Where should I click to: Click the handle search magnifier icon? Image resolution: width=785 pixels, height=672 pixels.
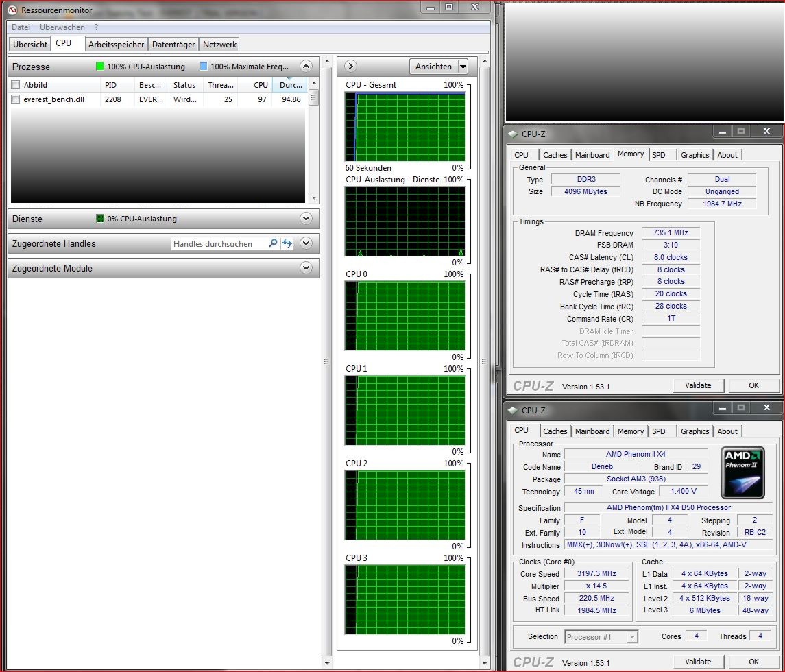pos(273,243)
